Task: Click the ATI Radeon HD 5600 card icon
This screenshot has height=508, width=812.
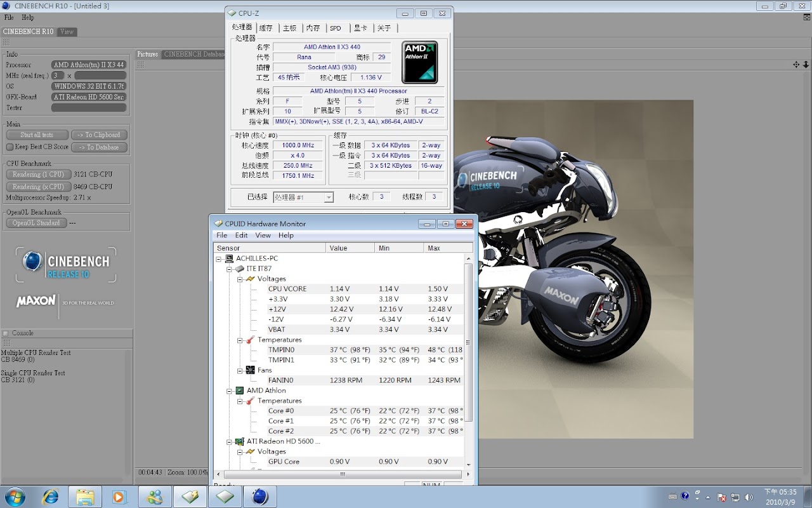Action: [240, 441]
